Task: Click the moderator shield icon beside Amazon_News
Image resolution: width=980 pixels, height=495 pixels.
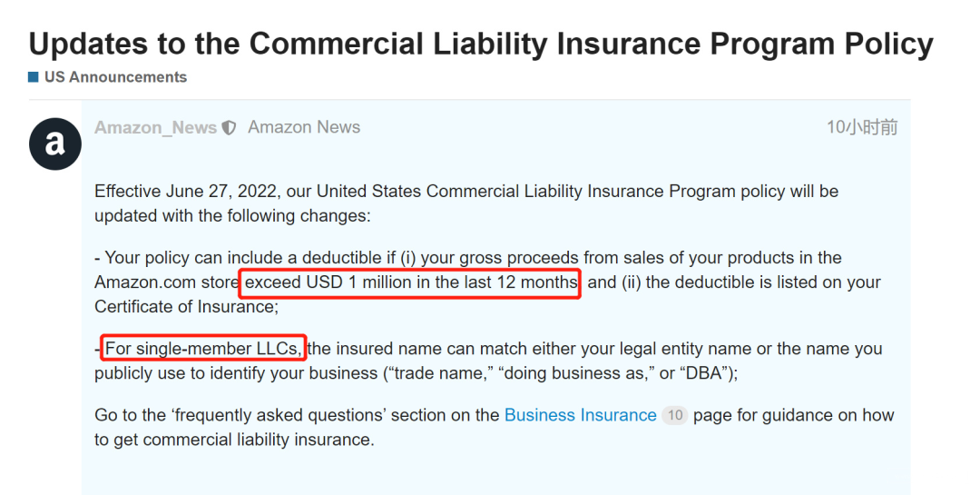Action: (230, 128)
